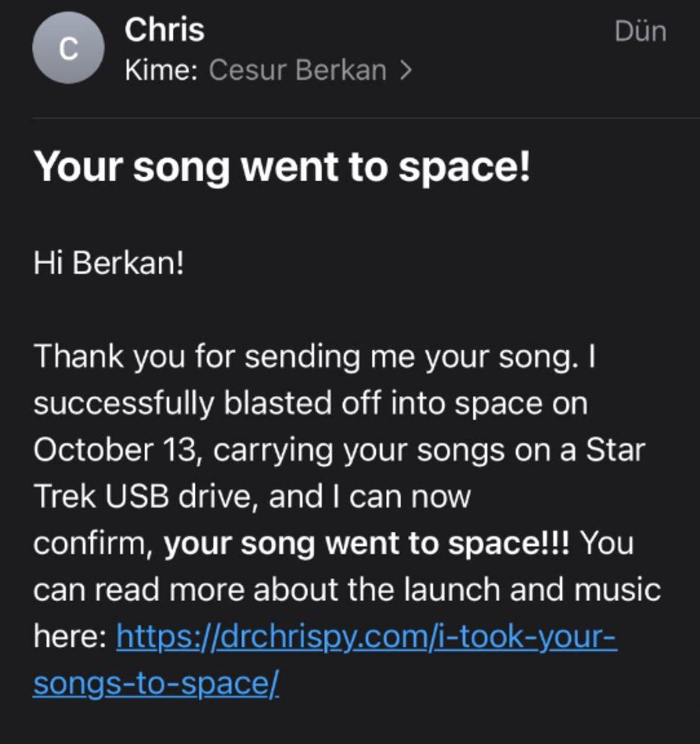700x744 pixels.
Task: Click bold 'your song went to space!!!' text
Action: coord(367,543)
